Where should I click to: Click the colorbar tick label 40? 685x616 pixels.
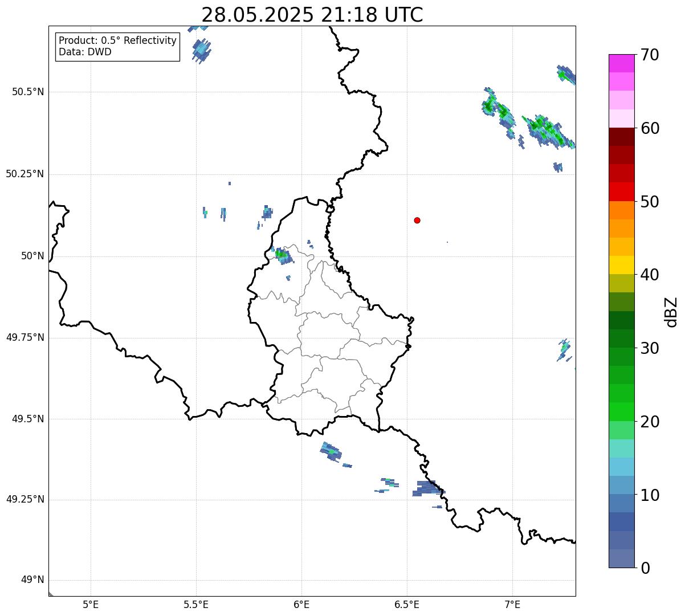point(650,275)
